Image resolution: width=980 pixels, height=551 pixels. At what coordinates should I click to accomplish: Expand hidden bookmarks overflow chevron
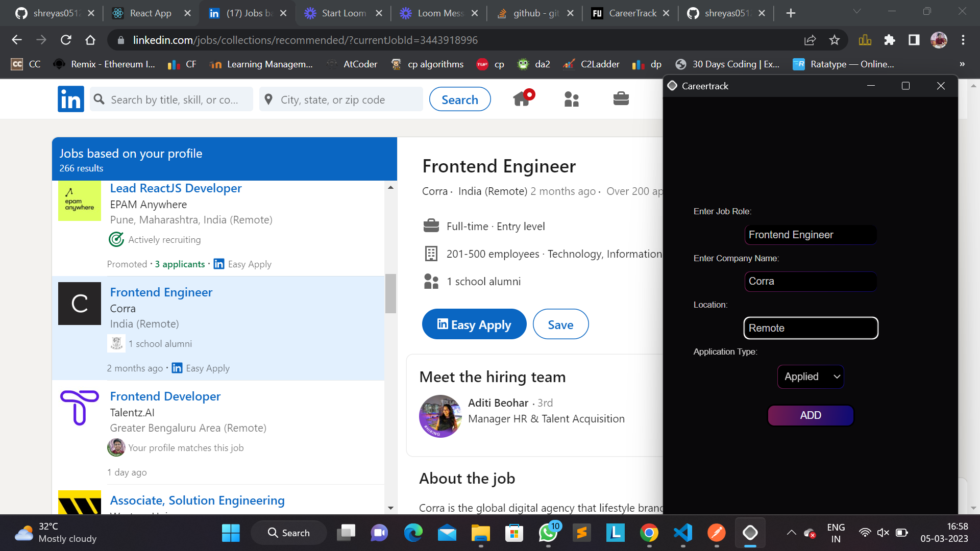962,64
